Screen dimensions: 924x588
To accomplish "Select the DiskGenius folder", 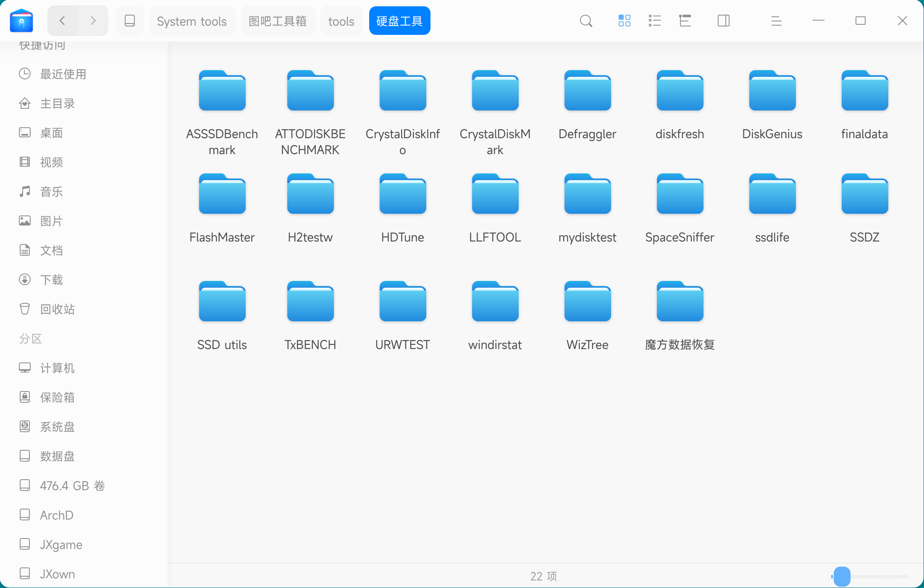I will pyautogui.click(x=772, y=105).
